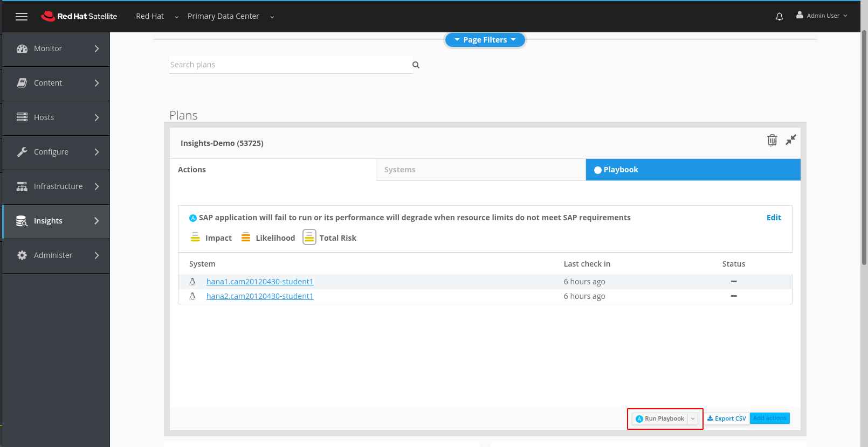Expand the Infrastructure menu chevron
Image resolution: width=868 pixels, height=447 pixels.
(x=97, y=186)
